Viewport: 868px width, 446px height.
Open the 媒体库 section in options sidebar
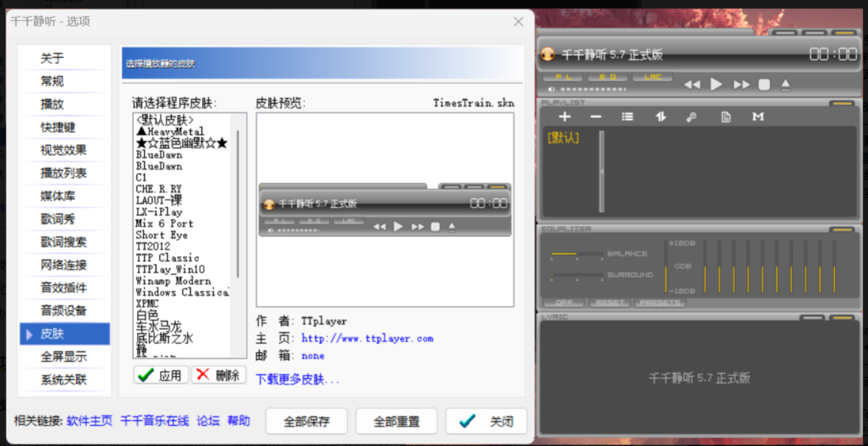[65, 196]
